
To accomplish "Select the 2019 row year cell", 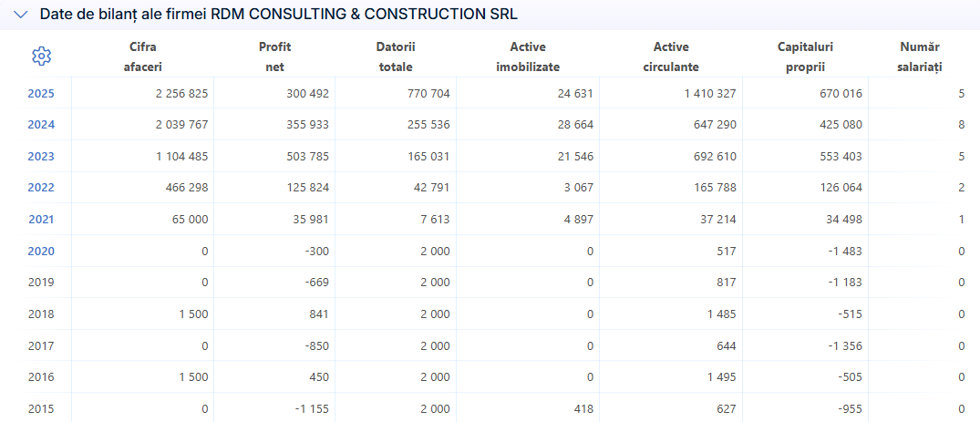I will click(41, 283).
